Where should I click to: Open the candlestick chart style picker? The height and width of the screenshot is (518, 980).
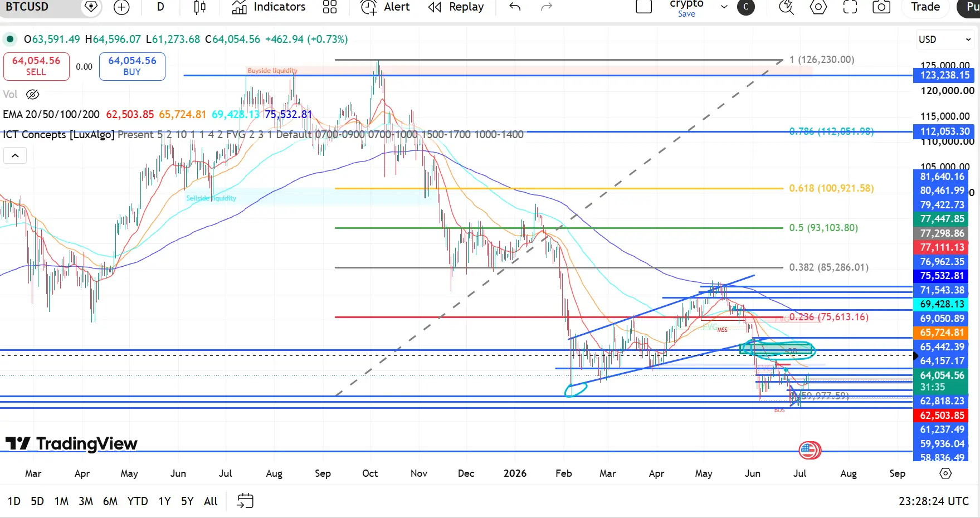click(x=199, y=7)
